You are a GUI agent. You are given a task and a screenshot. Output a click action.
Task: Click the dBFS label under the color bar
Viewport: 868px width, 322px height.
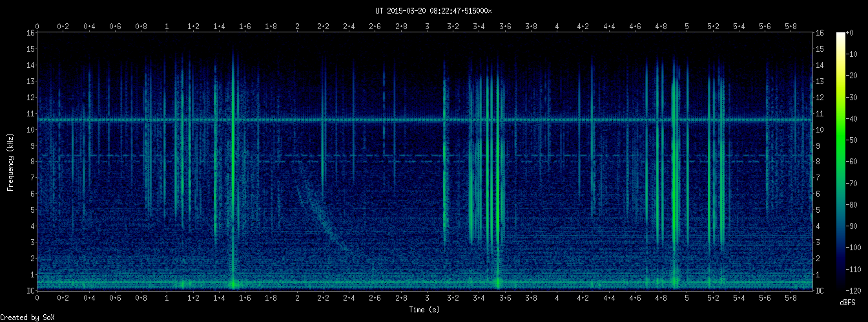[x=847, y=303]
